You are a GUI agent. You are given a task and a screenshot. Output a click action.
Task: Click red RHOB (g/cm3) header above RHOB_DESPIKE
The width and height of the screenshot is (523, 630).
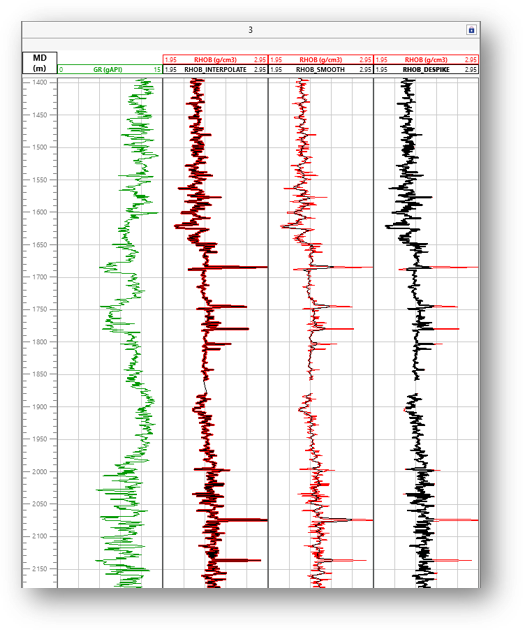click(x=426, y=59)
